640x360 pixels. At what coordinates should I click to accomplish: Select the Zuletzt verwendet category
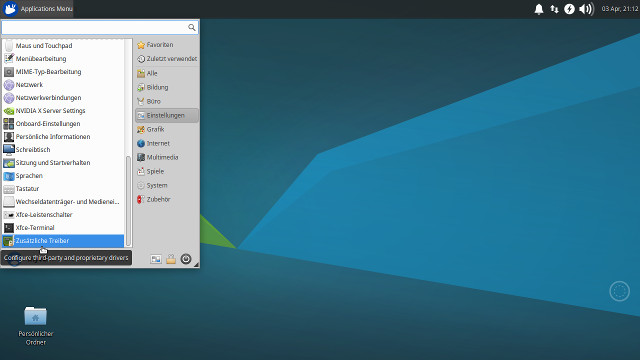(167, 59)
